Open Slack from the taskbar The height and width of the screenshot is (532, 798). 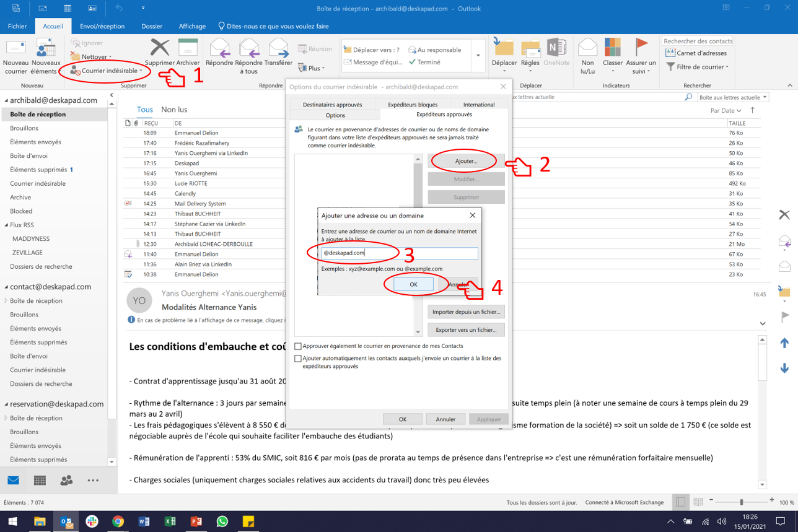92,521
